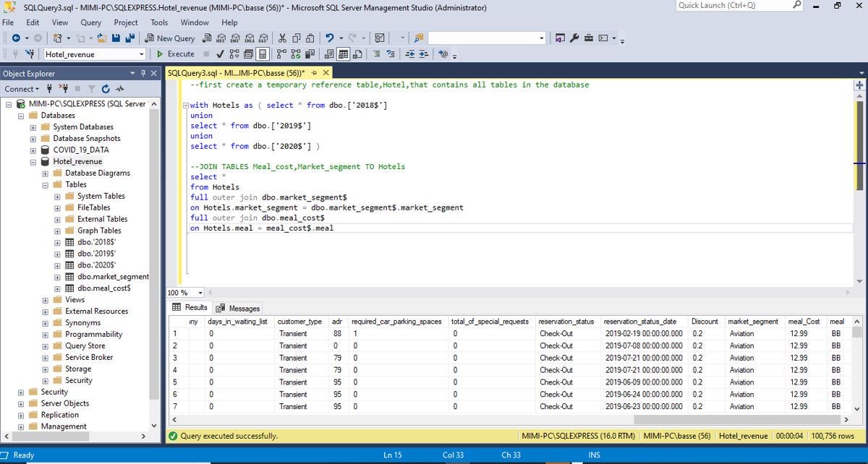Toggle Results to Text mode
The height and width of the screenshot is (464, 868).
pos(329,53)
